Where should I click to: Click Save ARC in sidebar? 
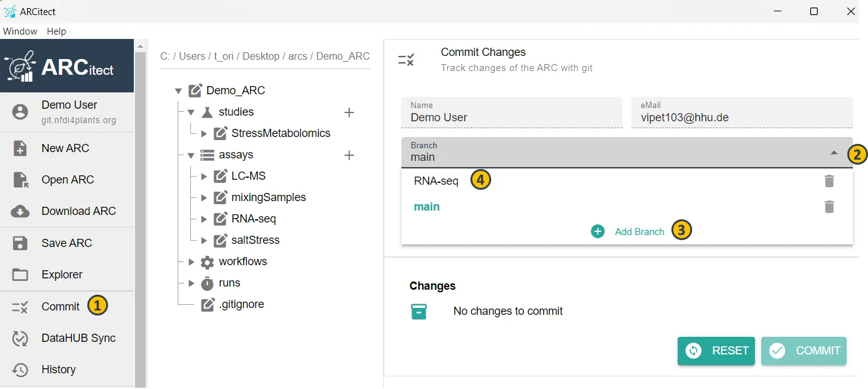click(x=67, y=243)
